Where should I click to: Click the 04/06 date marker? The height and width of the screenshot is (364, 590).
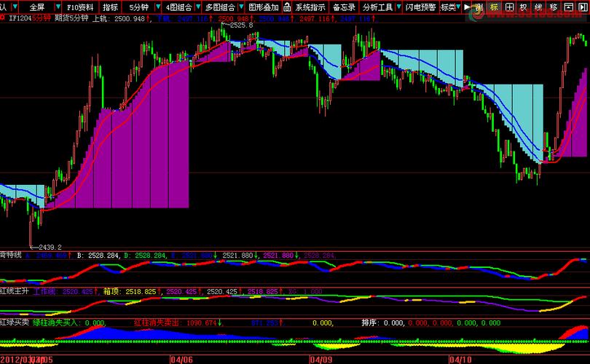point(182,360)
